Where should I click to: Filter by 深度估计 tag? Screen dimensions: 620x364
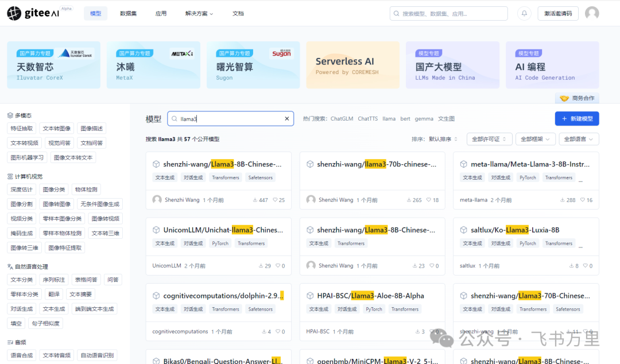click(22, 189)
